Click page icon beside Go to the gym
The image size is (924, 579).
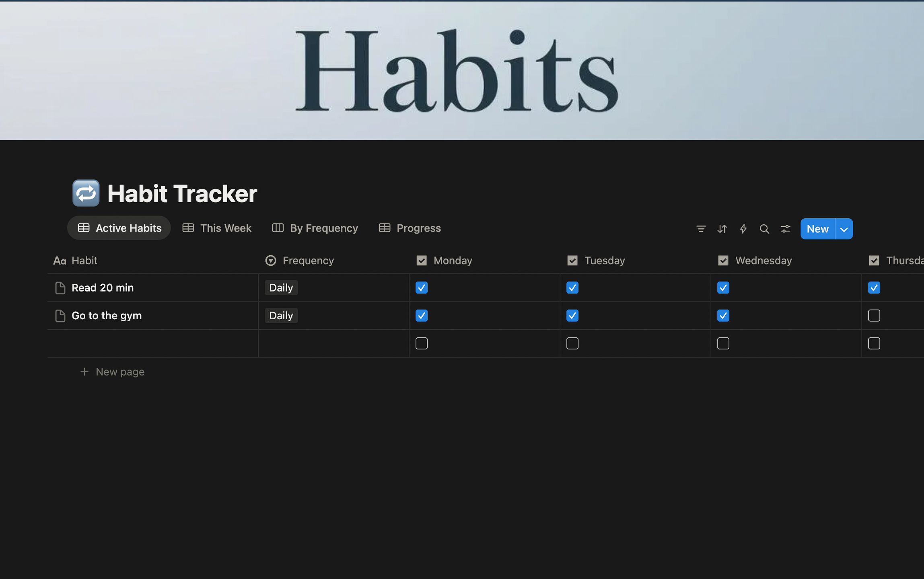(x=60, y=316)
